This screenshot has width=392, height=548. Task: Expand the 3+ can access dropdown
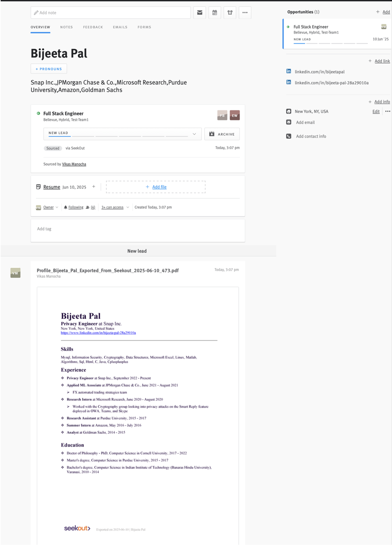pos(128,207)
